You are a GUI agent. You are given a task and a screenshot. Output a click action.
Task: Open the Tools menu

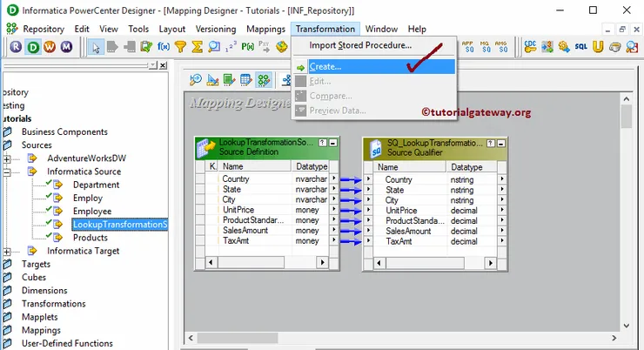pos(138,30)
